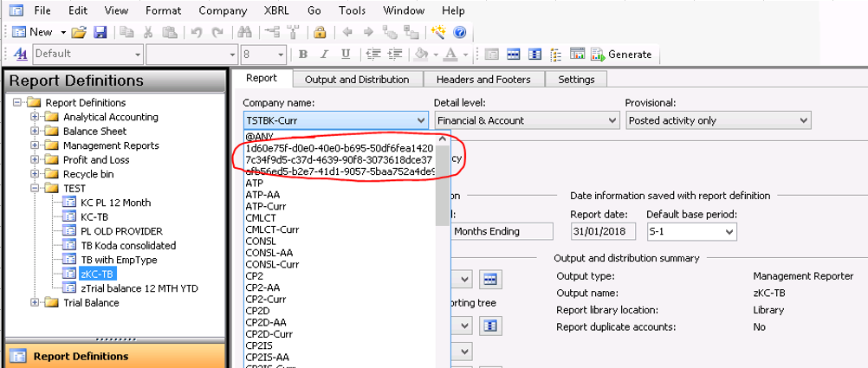
Task: Click the Styles and formatting AA icon
Action: coord(21,55)
